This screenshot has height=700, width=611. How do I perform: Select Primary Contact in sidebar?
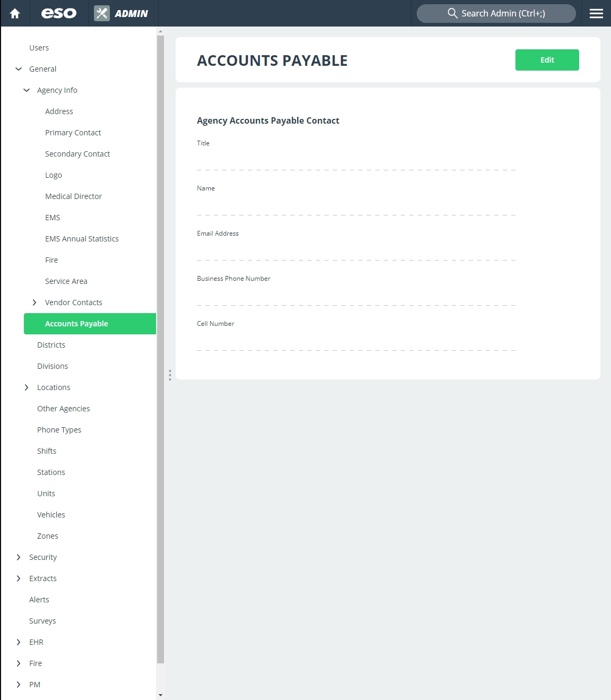click(x=73, y=133)
